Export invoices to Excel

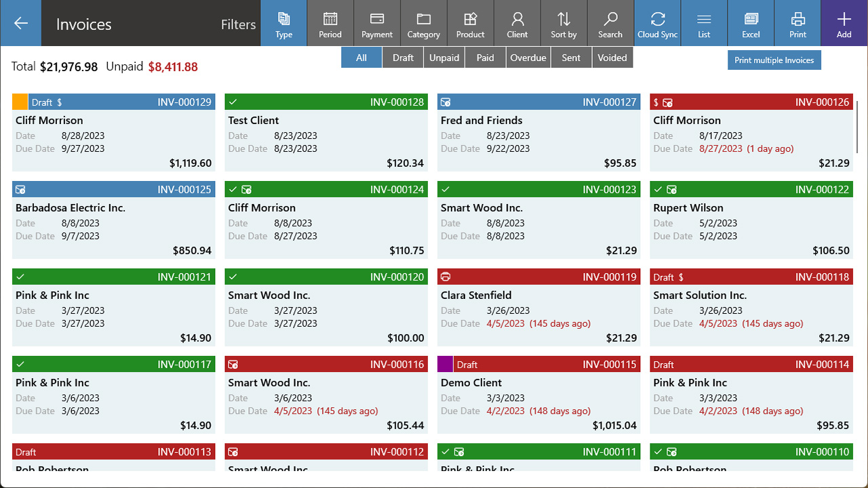(x=751, y=23)
